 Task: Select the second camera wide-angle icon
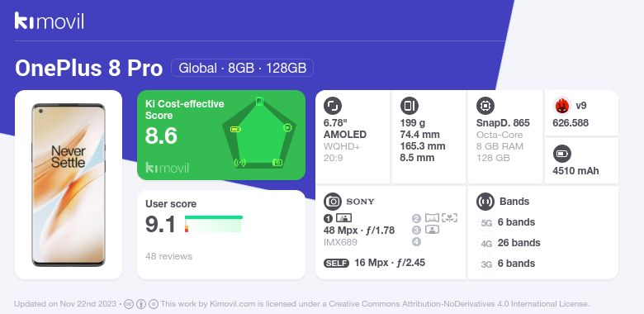tap(432, 218)
